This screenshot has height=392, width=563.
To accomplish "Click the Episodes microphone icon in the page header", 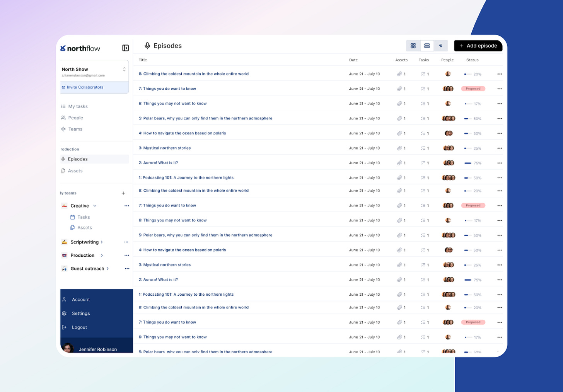I will [x=147, y=46].
